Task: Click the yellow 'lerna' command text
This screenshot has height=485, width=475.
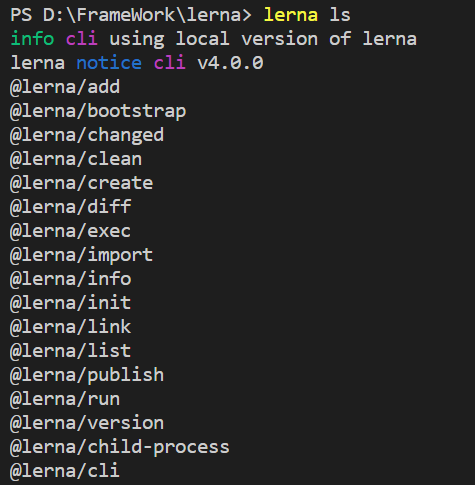Action: pyautogui.click(x=291, y=15)
